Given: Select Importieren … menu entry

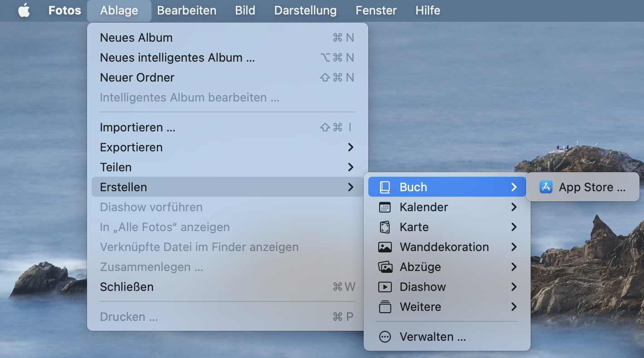Looking at the screenshot, I should point(137,127).
